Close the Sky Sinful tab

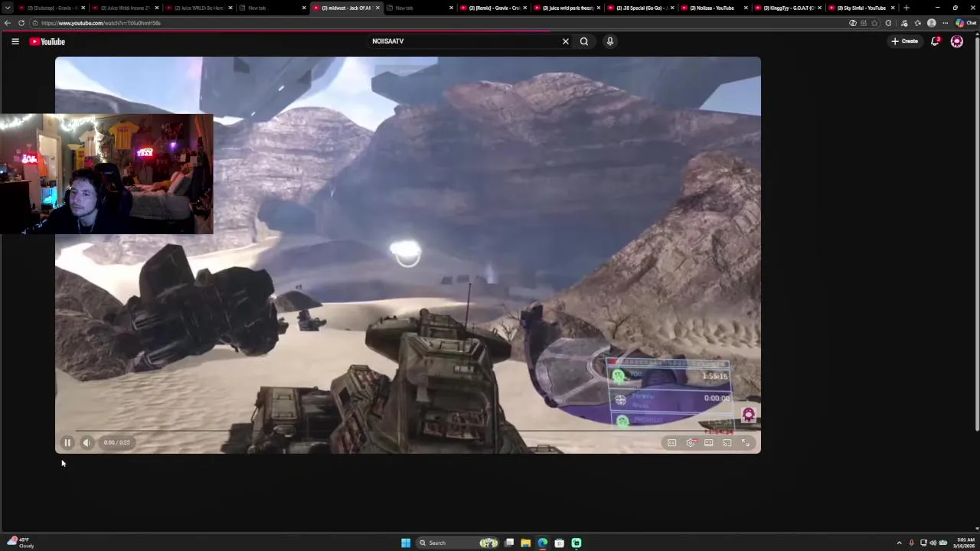pyautogui.click(x=893, y=8)
